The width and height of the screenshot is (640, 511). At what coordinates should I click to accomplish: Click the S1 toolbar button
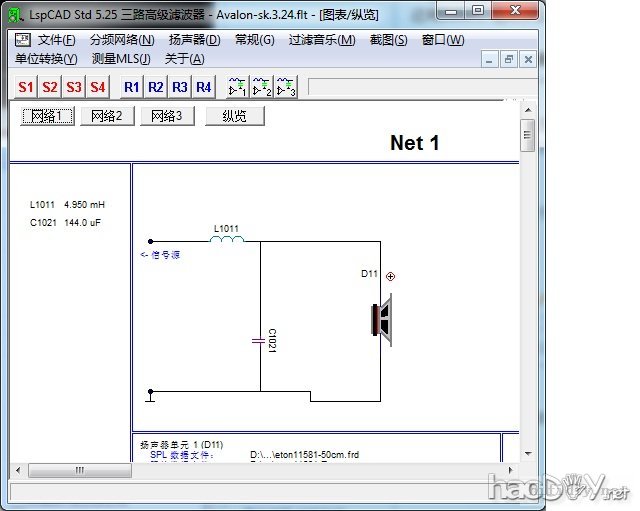coord(26,87)
